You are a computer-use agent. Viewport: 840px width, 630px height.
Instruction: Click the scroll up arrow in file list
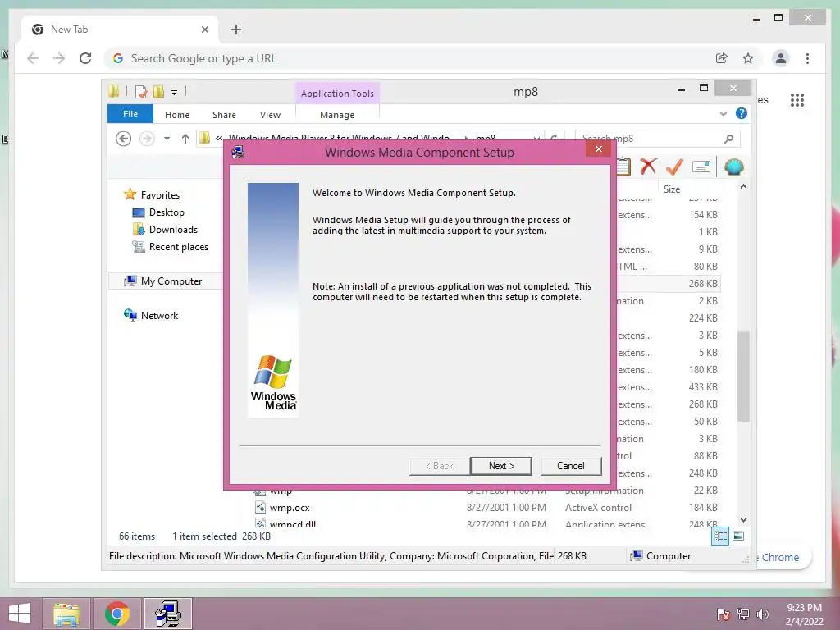coord(743,186)
